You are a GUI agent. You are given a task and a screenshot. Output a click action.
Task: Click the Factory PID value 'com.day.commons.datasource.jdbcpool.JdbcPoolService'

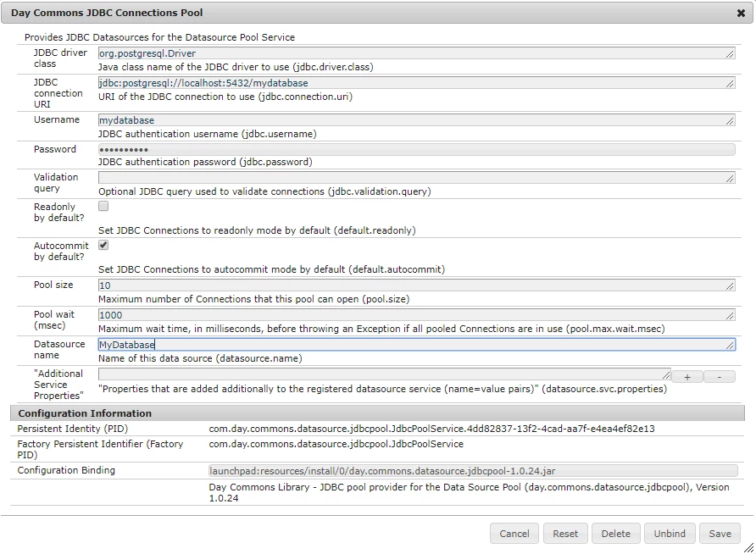tap(336, 444)
